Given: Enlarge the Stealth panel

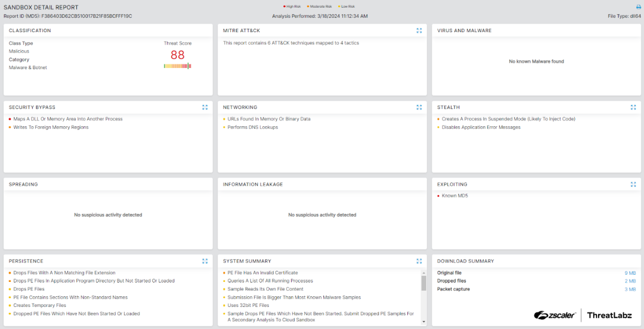Looking at the screenshot, I should (x=633, y=107).
